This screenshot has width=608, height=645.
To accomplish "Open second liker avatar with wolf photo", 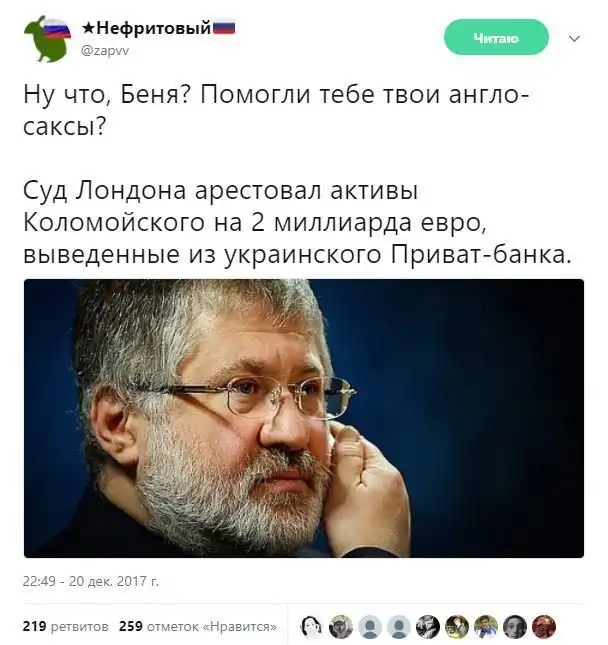I will pos(341,626).
